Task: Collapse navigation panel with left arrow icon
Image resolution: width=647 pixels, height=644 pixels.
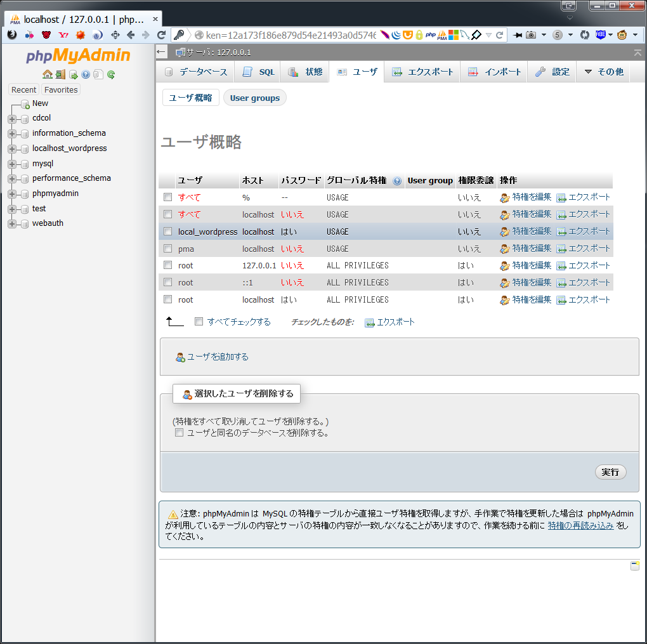Action: click(x=161, y=52)
